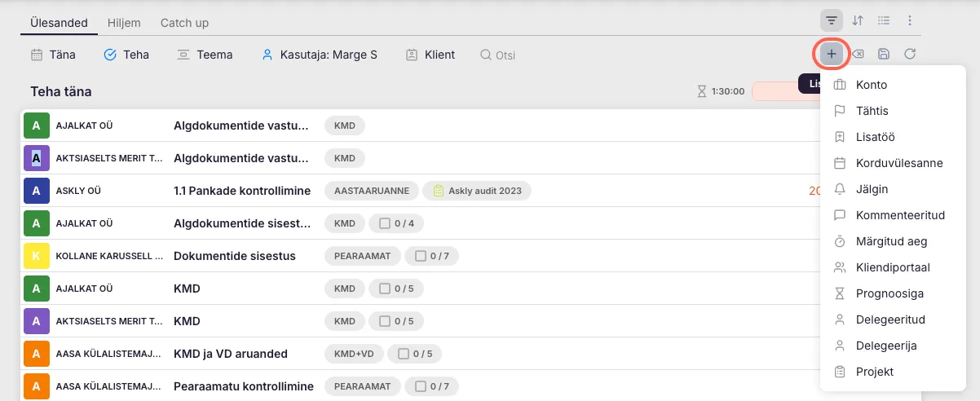Screen dimensions: 980x401
Task: Toggle the 0/5 checklist on KMD ja VD aruanded
Action: (414, 354)
